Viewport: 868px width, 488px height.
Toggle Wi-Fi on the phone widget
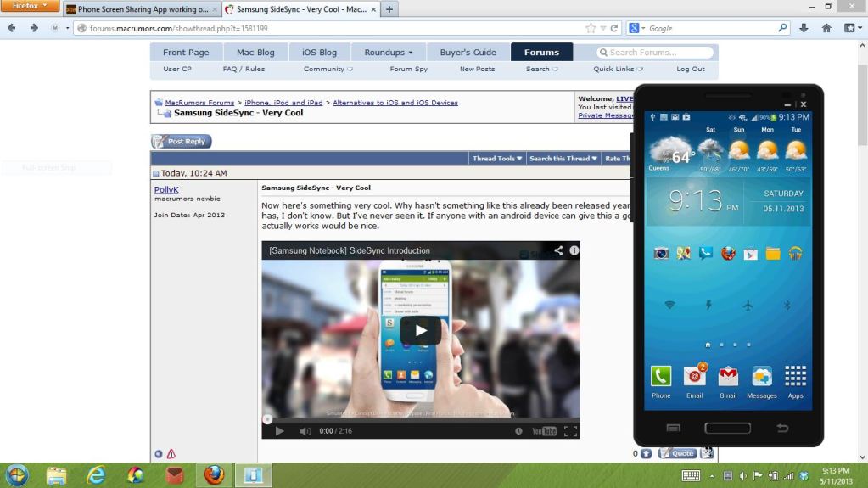click(669, 305)
